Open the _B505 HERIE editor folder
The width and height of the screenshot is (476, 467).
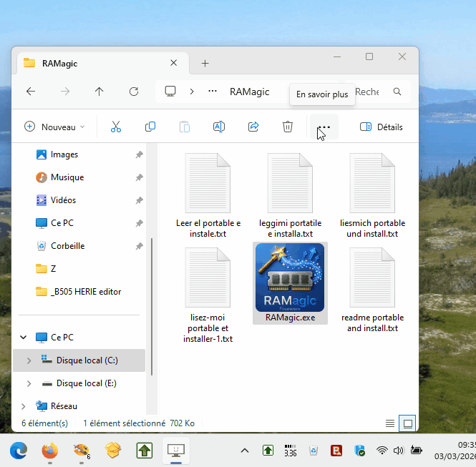coord(86,292)
